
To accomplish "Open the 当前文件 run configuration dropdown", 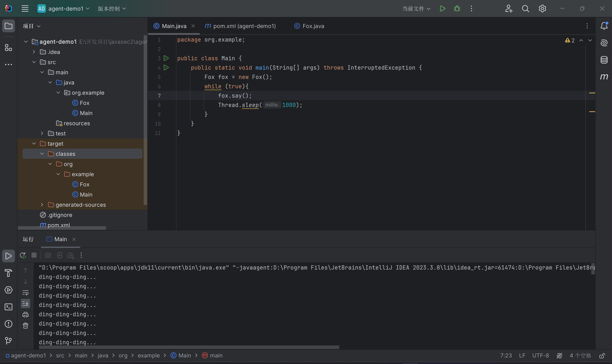I will [x=416, y=8].
